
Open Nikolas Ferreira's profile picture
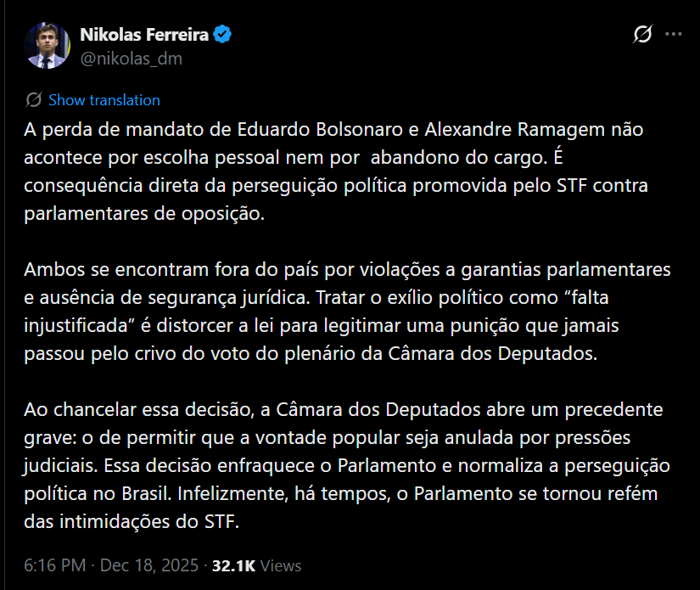coord(46,45)
